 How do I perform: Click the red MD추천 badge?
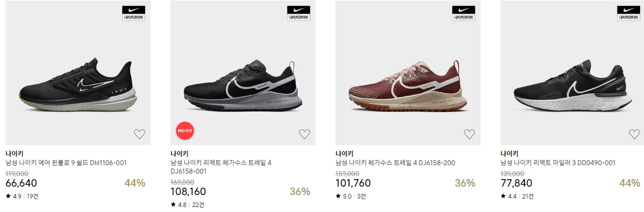point(185,131)
